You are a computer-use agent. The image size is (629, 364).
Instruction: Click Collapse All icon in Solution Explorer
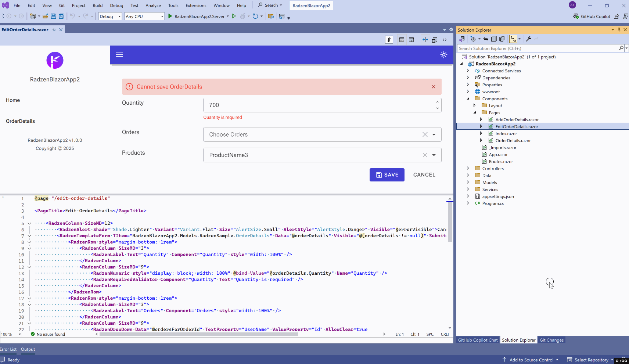click(x=494, y=39)
